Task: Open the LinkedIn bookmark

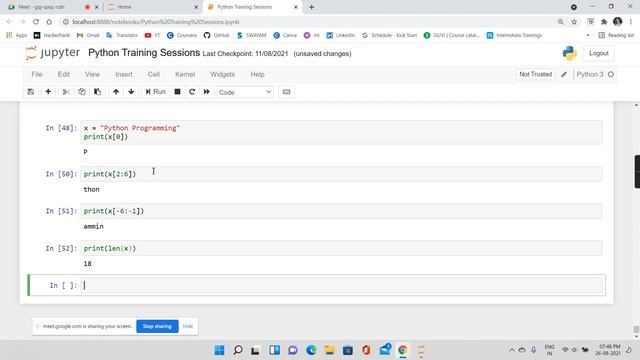Action: (341, 36)
